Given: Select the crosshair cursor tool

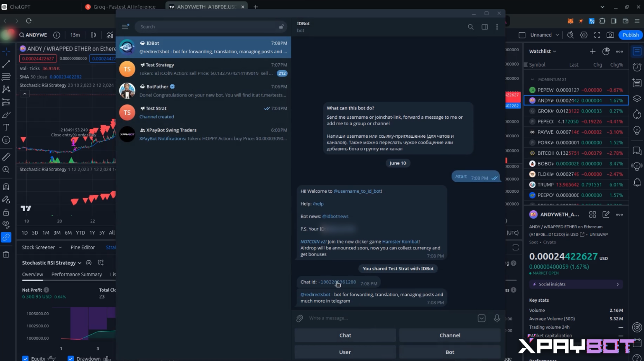Looking at the screenshot, I should tap(6, 52).
